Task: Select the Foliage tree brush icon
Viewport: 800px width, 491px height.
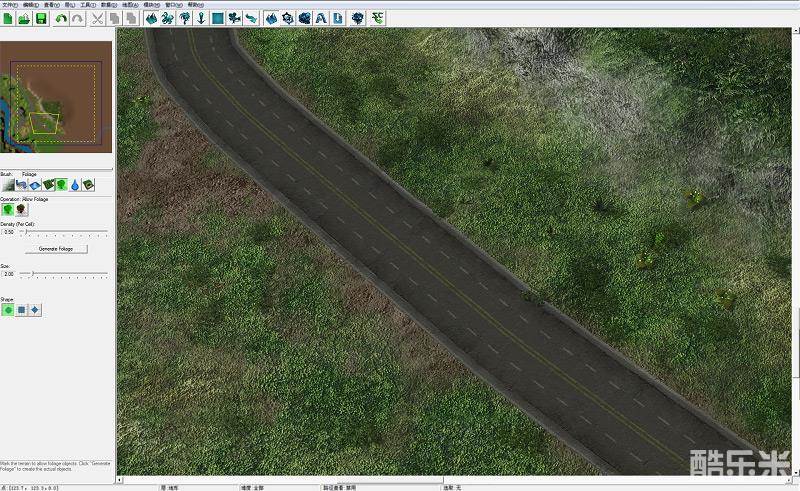Action: pos(62,185)
